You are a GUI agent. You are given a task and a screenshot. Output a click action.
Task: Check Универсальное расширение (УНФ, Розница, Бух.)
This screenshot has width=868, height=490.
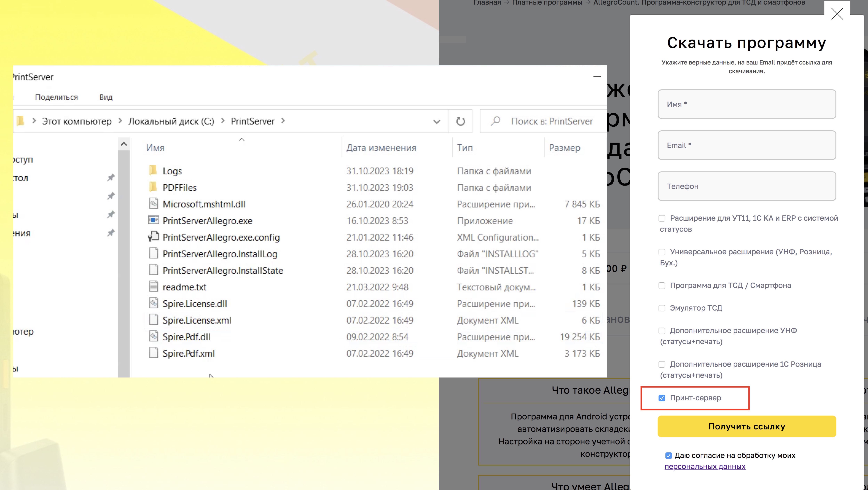pos(662,252)
